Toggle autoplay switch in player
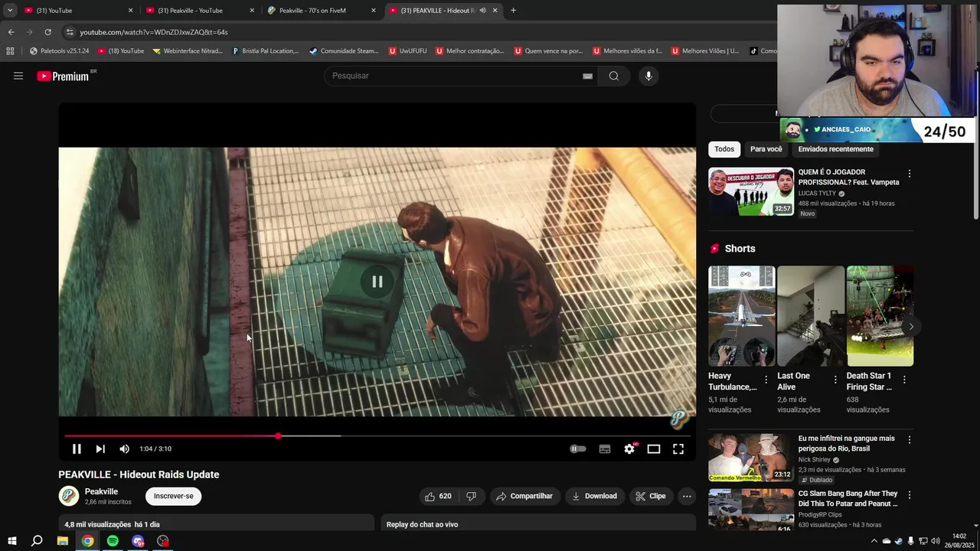 point(578,449)
